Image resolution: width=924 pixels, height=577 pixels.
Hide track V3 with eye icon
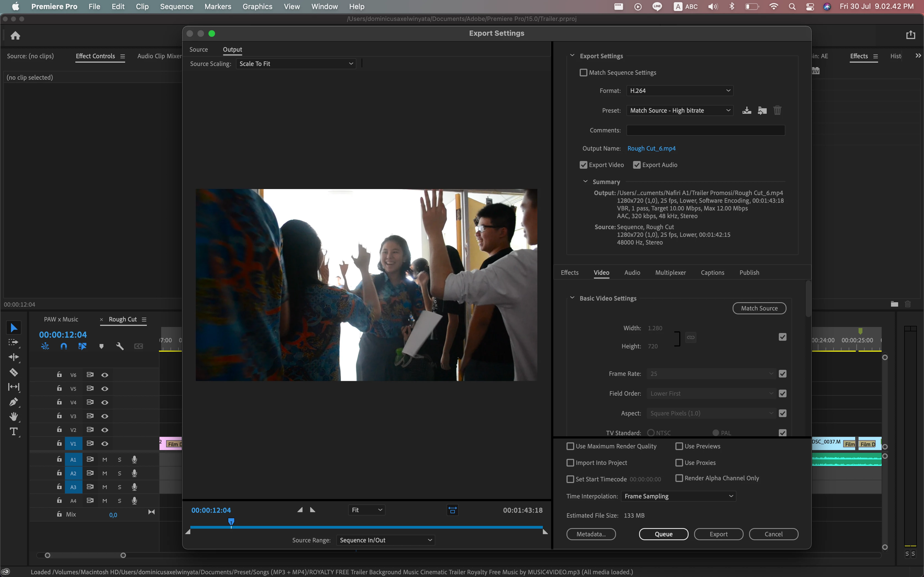(105, 416)
